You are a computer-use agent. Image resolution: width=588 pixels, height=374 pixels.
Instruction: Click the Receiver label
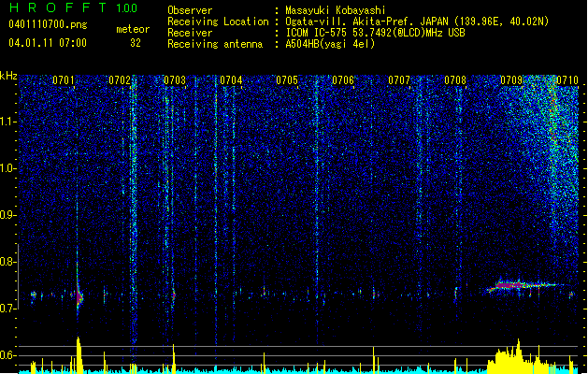pos(190,33)
